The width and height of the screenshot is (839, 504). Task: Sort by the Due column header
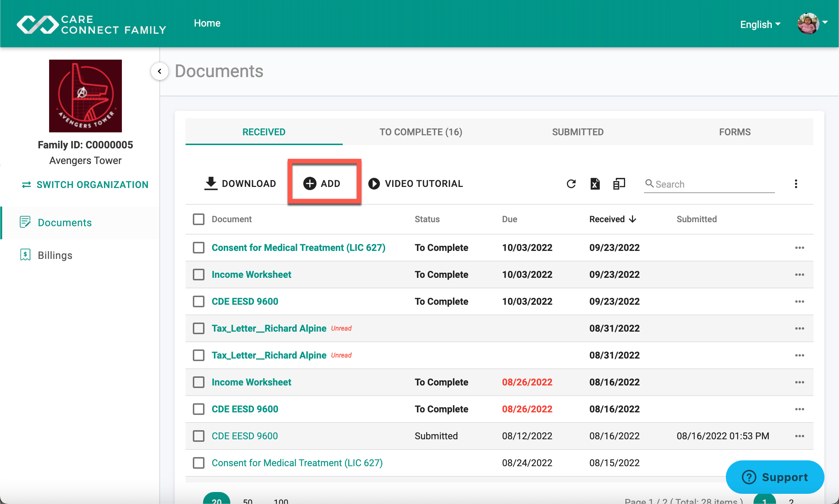509,219
